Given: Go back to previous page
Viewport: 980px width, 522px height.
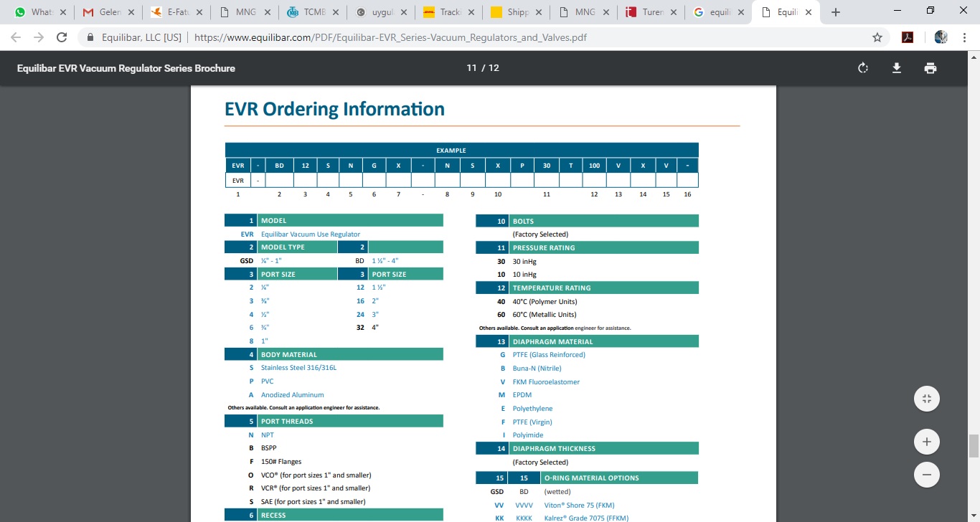Looking at the screenshot, I should point(16,37).
